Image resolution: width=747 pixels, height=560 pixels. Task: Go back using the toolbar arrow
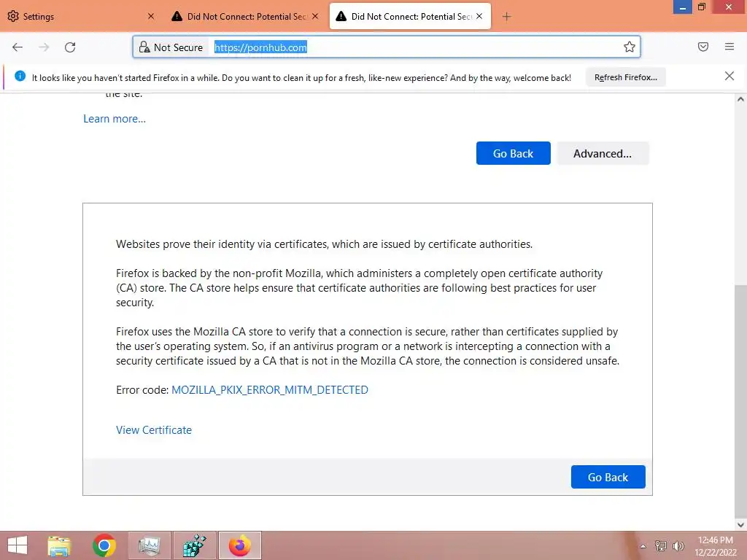coord(18,47)
